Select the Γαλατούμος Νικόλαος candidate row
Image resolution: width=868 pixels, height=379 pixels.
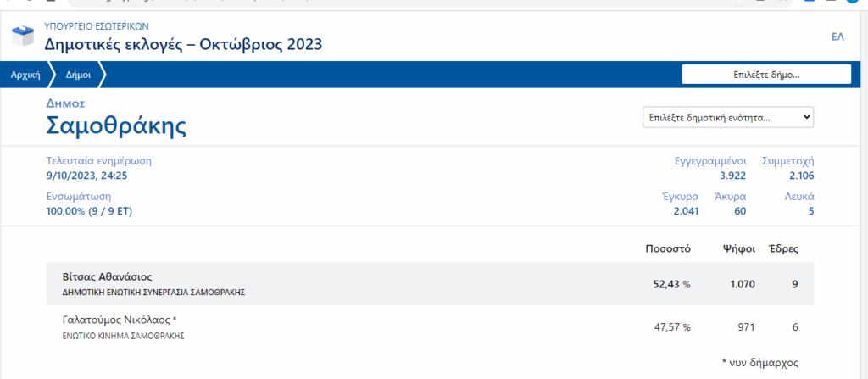[x=430, y=327]
